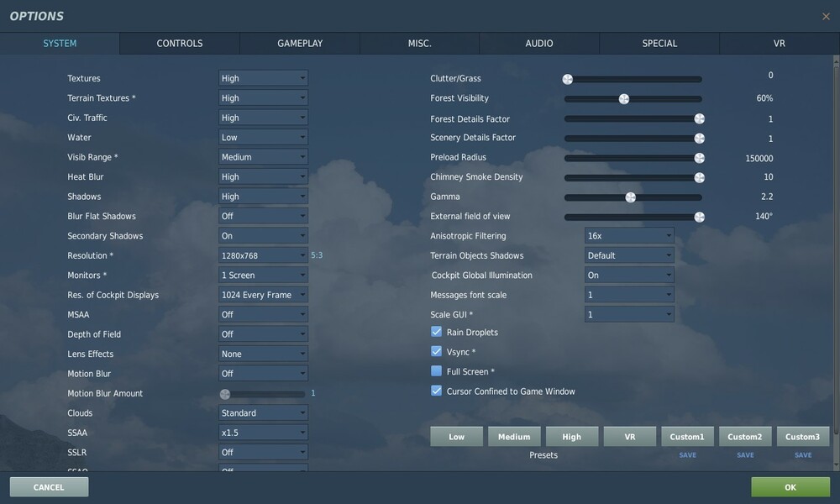Open the Resolution dropdown showing 1280x768
This screenshot has width=840, height=504.
pyautogui.click(x=263, y=255)
